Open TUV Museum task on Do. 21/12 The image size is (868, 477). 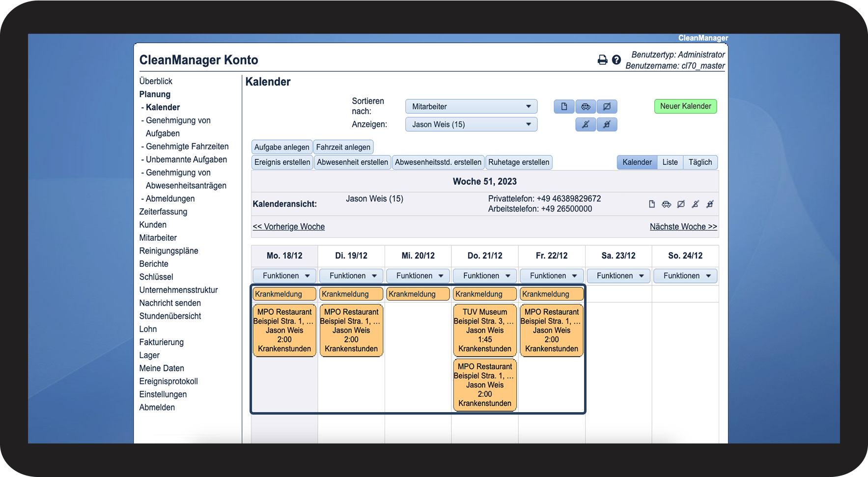click(x=485, y=330)
